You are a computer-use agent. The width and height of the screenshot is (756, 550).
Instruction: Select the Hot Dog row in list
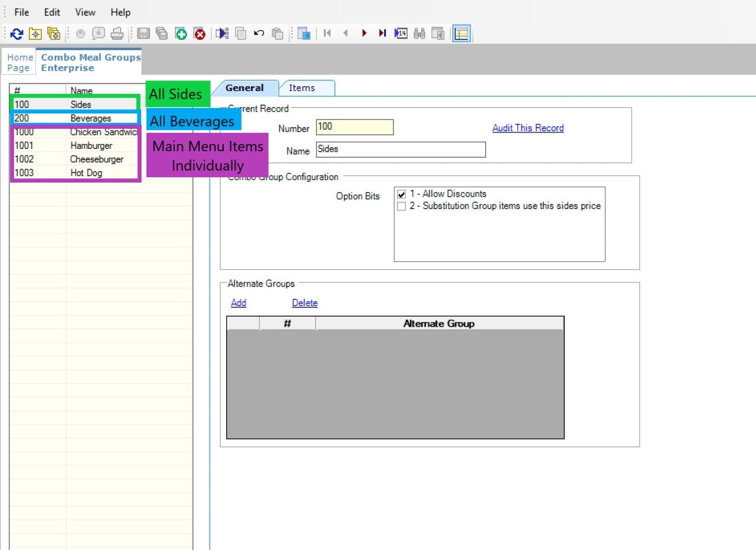pyautogui.click(x=76, y=173)
